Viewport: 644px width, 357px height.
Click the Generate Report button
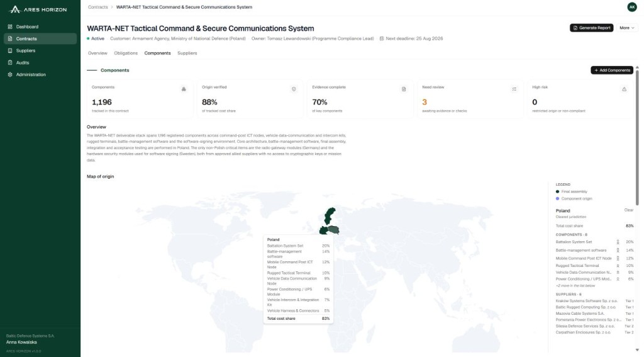click(x=591, y=28)
